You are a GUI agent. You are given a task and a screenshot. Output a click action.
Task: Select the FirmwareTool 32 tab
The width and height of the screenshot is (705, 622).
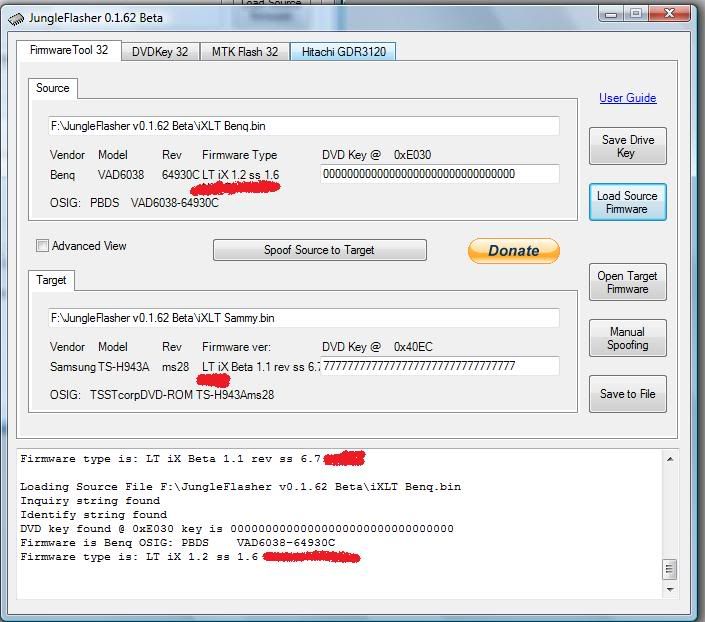coord(69,50)
